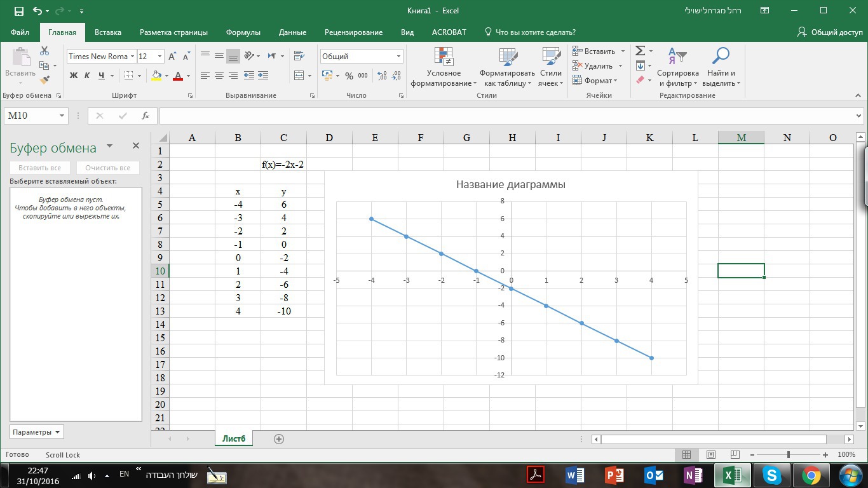
Task: Toggle bold formatting (Ж)
Action: [x=73, y=76]
